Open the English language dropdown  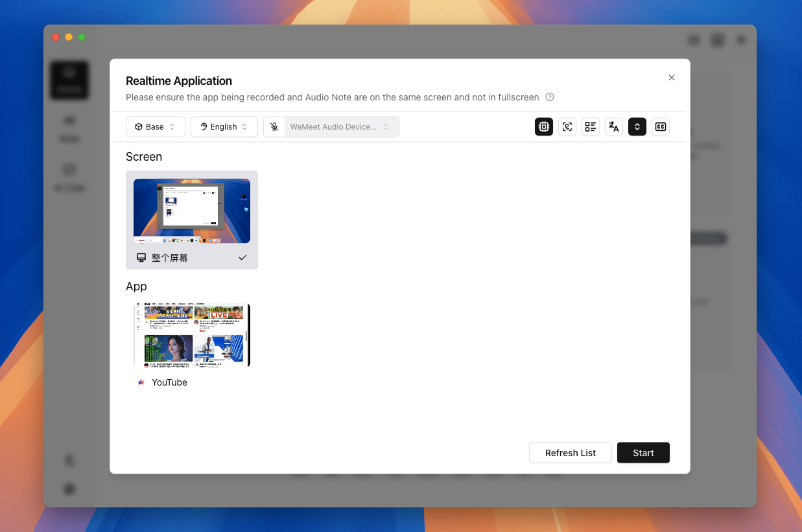pos(224,127)
